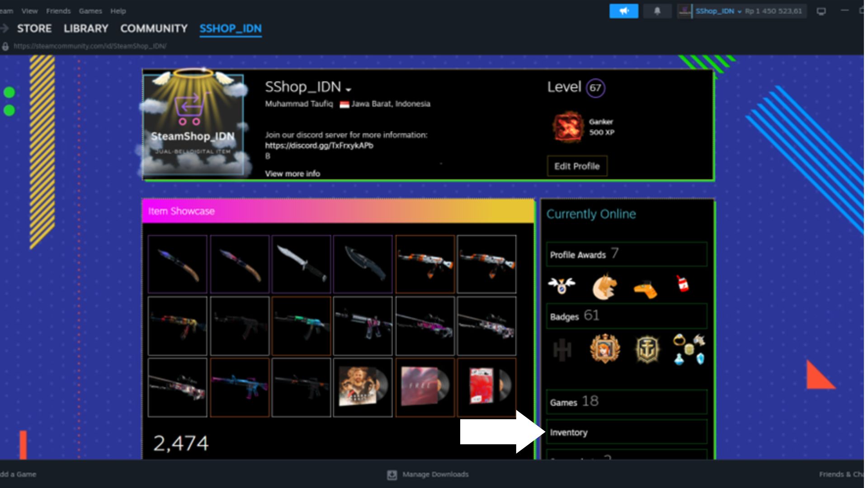Screen dimensions: 868x488
Task: Expand View more info
Action: [x=292, y=174]
